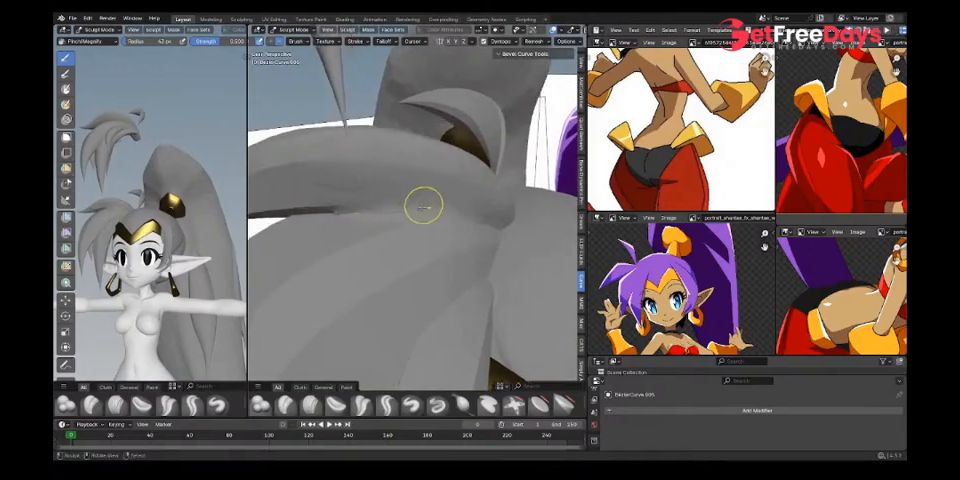Image resolution: width=960 pixels, height=480 pixels.
Task: Click the timeline horizontal scrollbar
Action: pyautogui.click(x=318, y=446)
